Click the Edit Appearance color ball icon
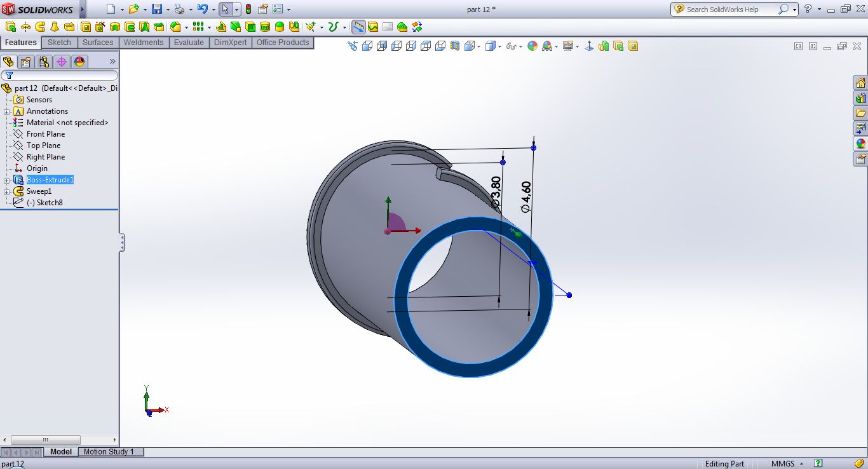The width and height of the screenshot is (868, 469). point(532,46)
